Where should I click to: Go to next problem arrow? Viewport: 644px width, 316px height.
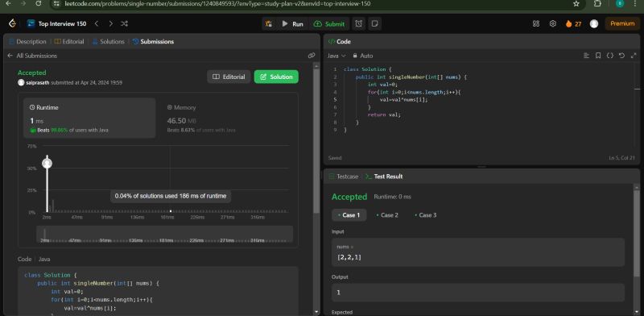tap(110, 24)
